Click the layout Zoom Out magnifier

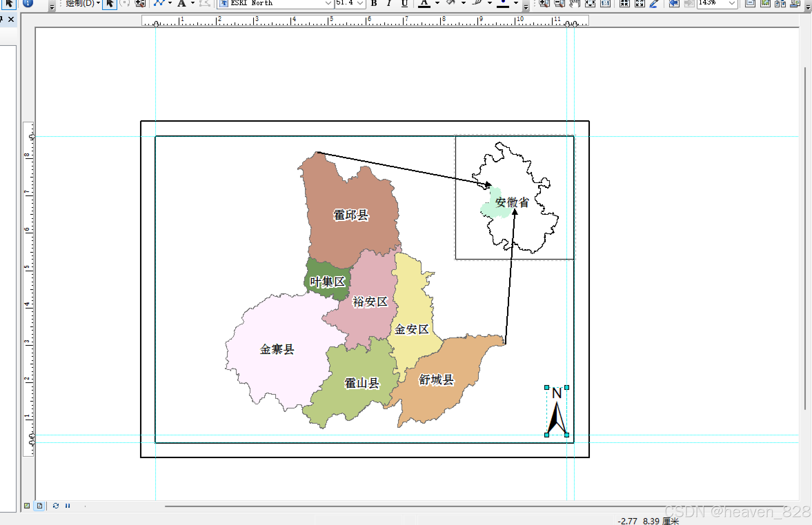tap(559, 3)
